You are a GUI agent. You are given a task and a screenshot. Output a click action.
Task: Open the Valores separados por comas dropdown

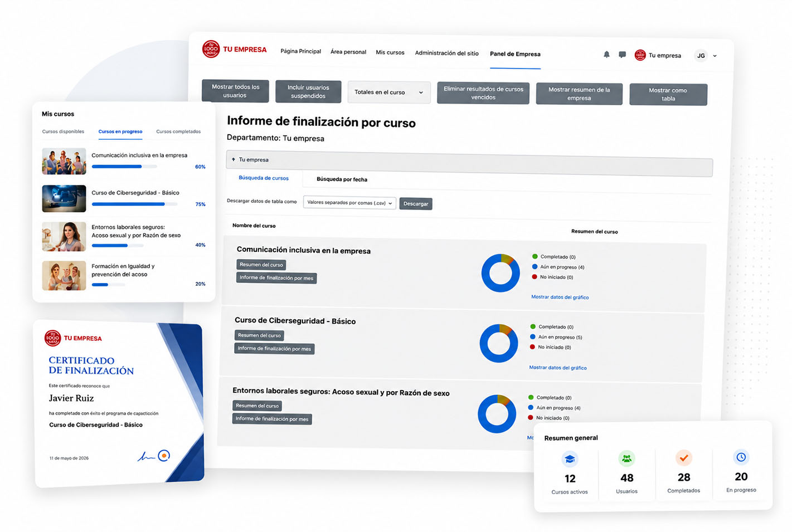click(x=349, y=203)
